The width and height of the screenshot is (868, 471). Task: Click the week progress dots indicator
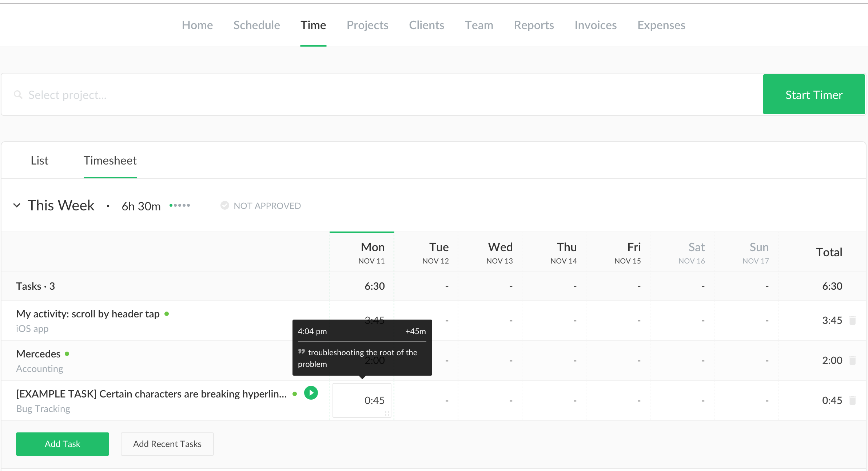tap(180, 205)
